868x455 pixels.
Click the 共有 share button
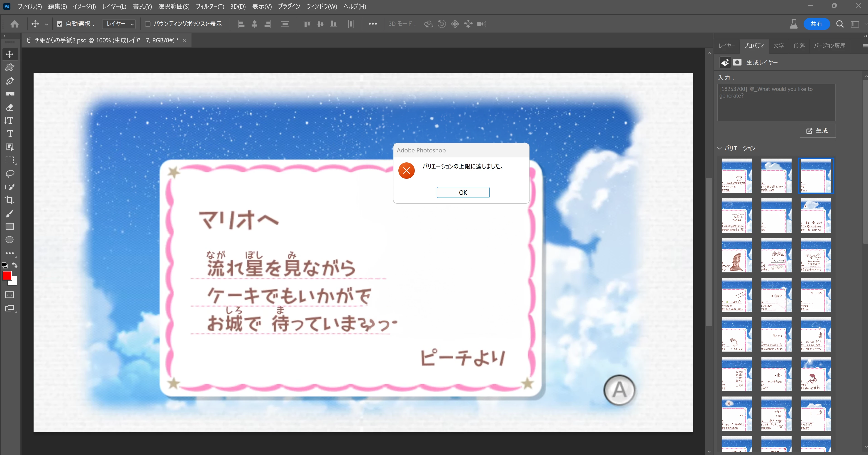click(816, 24)
